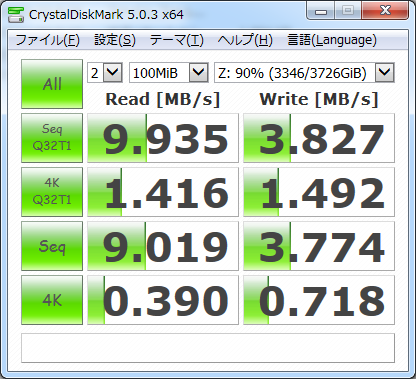Open the 設定(S) menu
Screen dimensions: 416x379
115,40
